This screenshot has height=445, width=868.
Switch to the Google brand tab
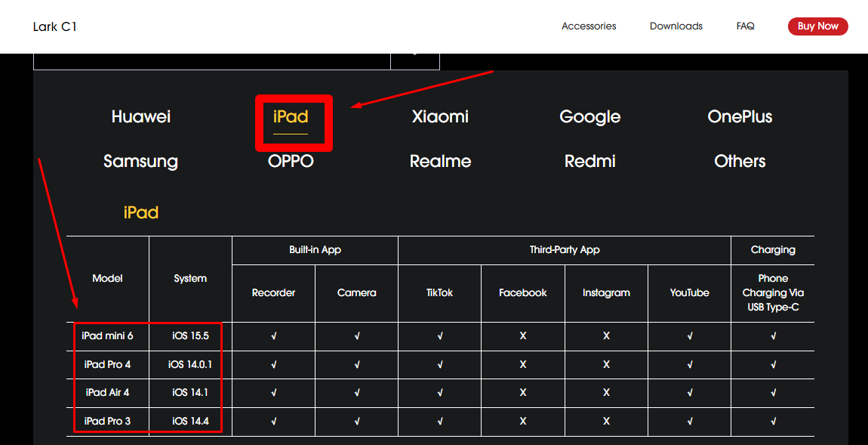(589, 116)
